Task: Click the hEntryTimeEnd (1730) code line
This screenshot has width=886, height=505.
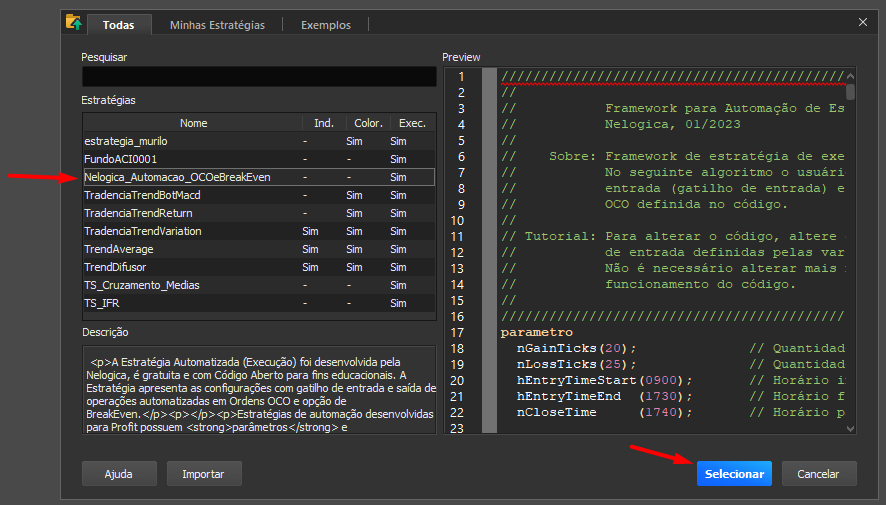Action: point(604,396)
